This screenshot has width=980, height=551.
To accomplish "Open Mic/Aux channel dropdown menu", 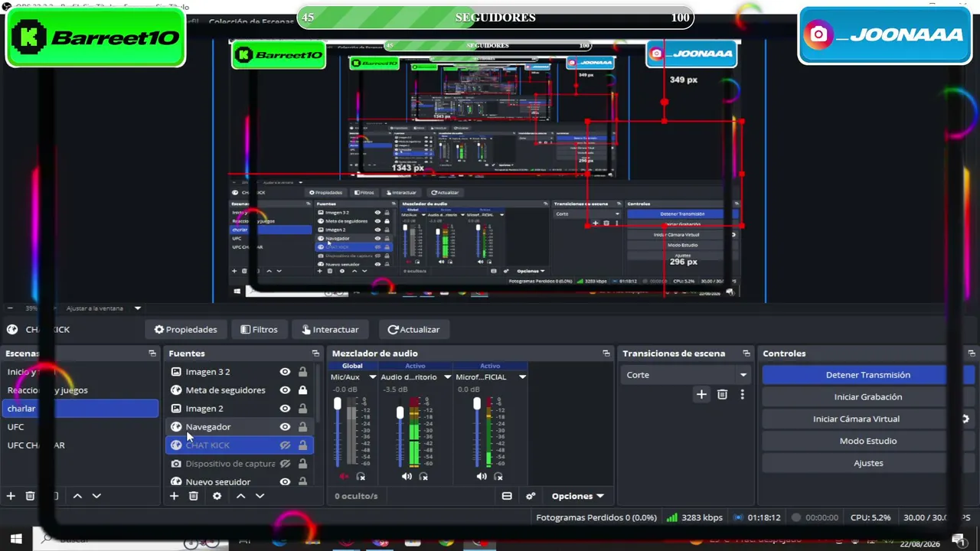I will click(373, 377).
